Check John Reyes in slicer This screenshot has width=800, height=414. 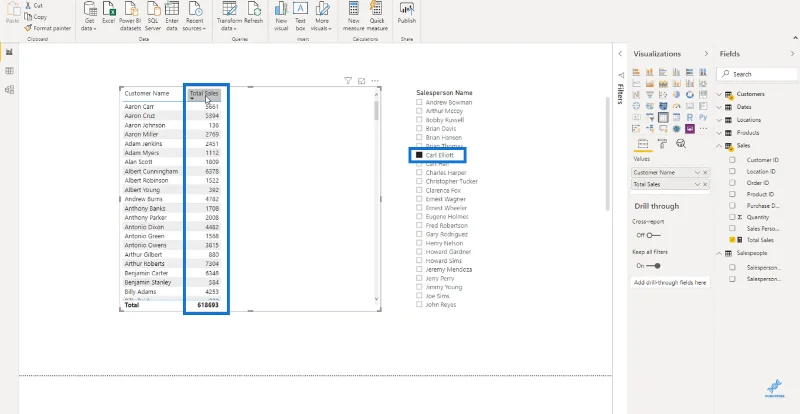(419, 304)
